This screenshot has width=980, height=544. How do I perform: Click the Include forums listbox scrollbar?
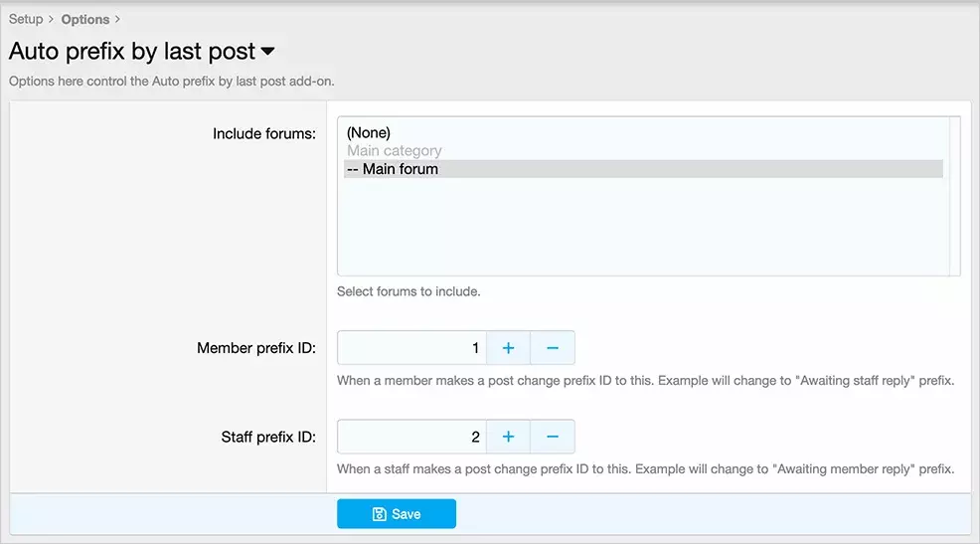point(954,196)
